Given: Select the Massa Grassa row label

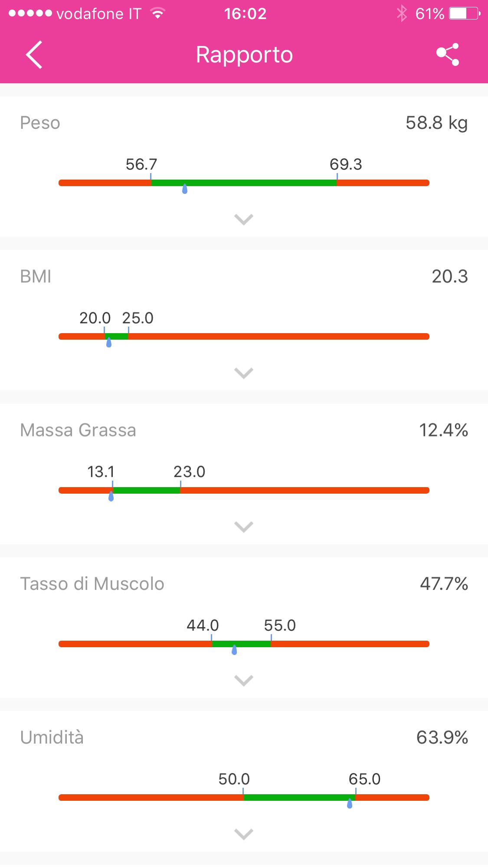Looking at the screenshot, I should (x=78, y=430).
